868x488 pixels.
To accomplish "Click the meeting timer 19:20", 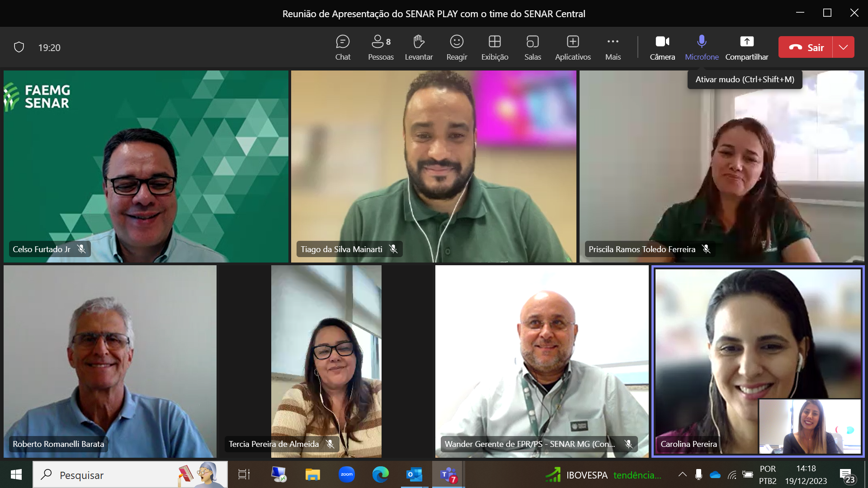I will point(49,47).
